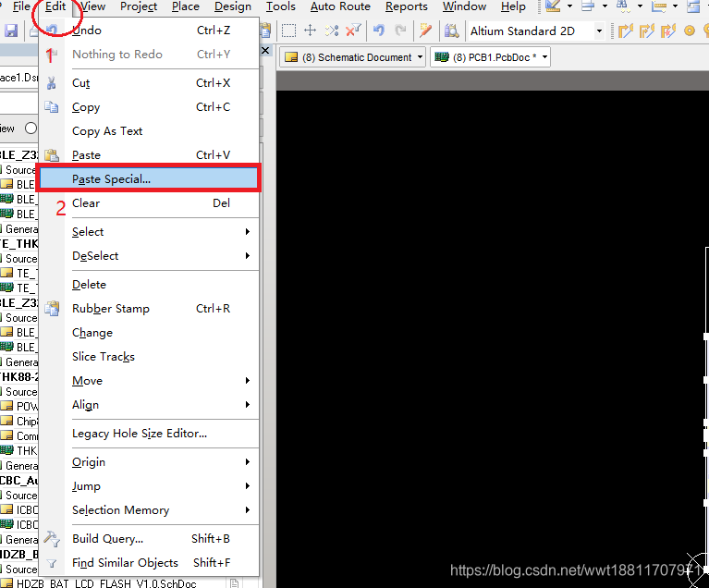Click the Cut scissors icon in Edit menu

coord(52,83)
